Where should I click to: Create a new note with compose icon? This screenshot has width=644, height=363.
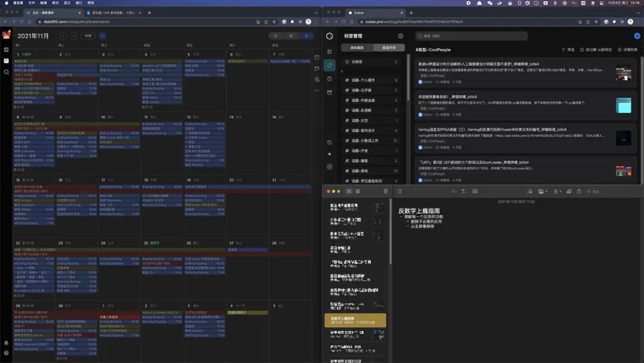[400, 191]
